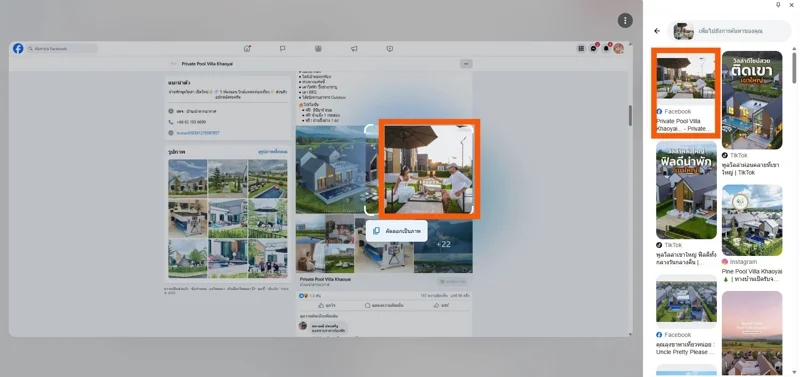Click the scrollbar up arrow in results panel
Screen dimensions: 800x377
[794, 48]
